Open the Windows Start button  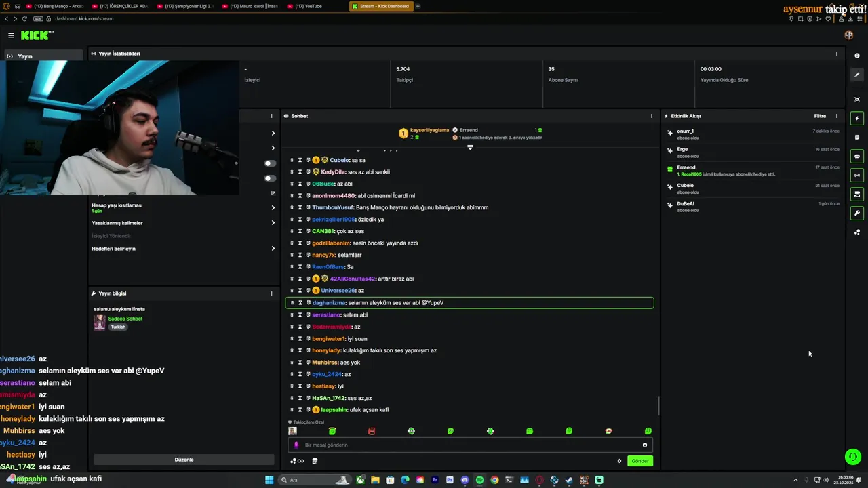pyautogui.click(x=269, y=480)
